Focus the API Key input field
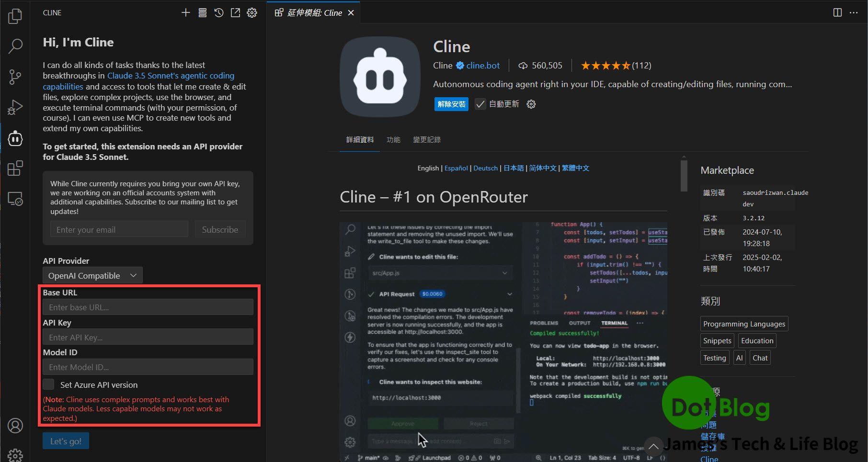 148,337
